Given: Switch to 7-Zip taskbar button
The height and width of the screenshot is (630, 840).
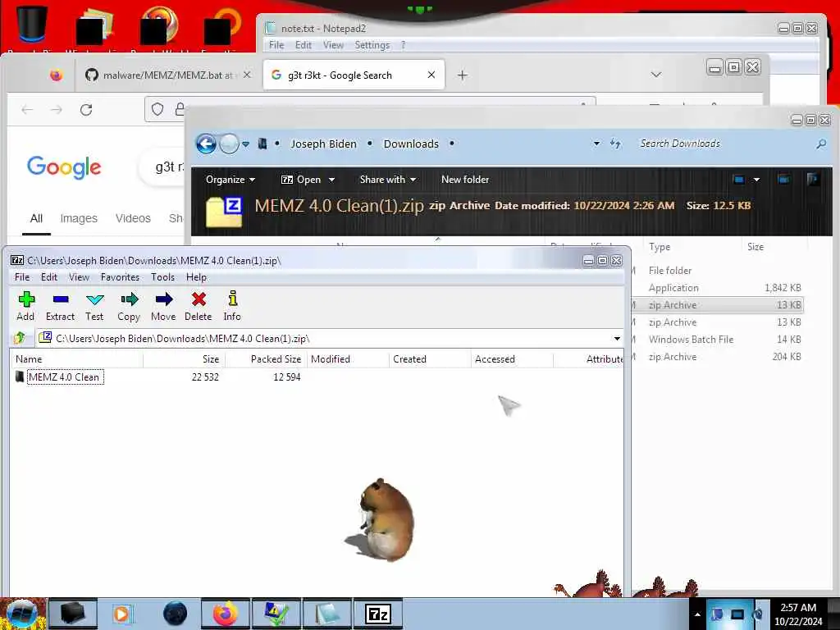Looking at the screenshot, I should [x=377, y=614].
